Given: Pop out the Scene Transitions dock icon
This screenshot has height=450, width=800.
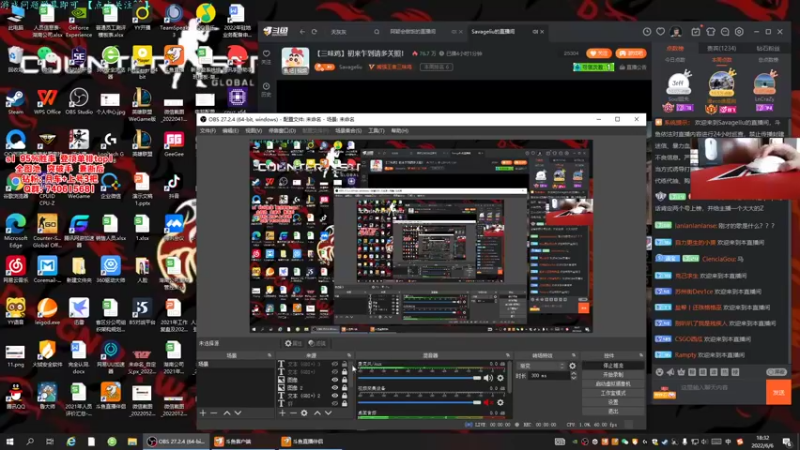Looking at the screenshot, I should (x=573, y=355).
